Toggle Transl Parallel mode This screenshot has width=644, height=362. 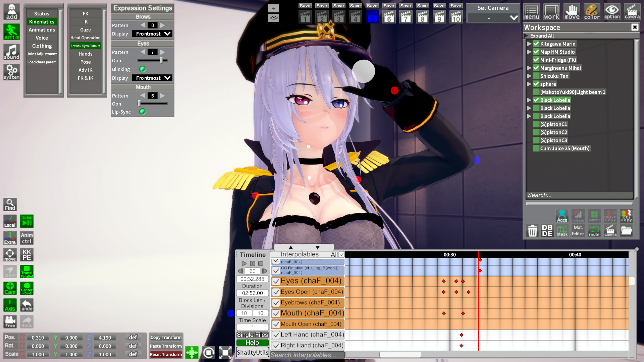point(27,271)
